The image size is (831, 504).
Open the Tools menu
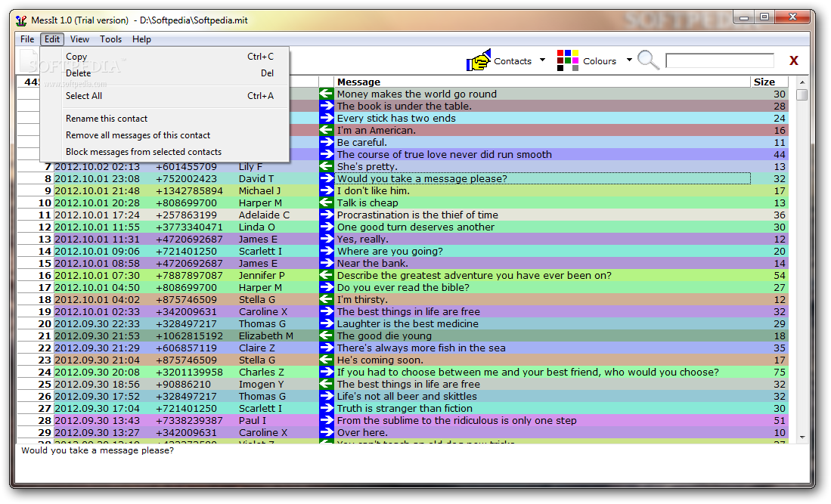point(110,39)
